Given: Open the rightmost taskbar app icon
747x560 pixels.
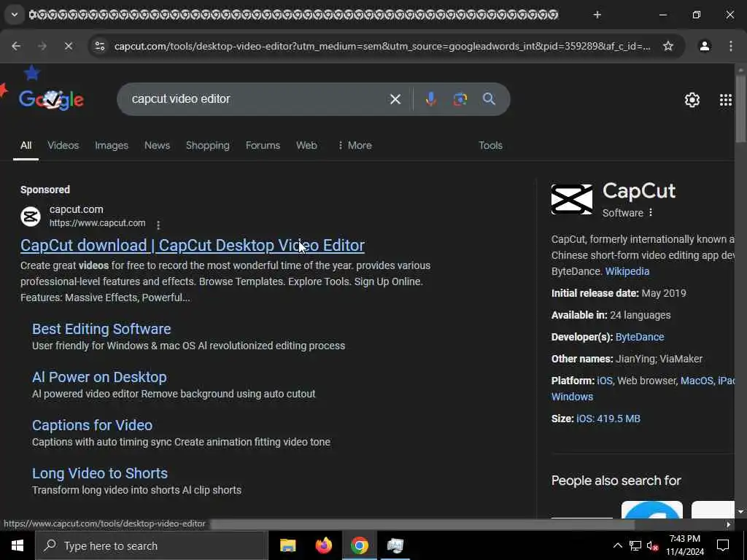Looking at the screenshot, I should coord(395,545).
